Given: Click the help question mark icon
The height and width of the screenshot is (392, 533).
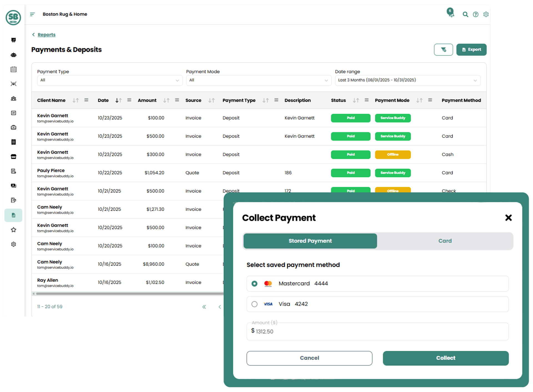Looking at the screenshot, I should click(476, 14).
